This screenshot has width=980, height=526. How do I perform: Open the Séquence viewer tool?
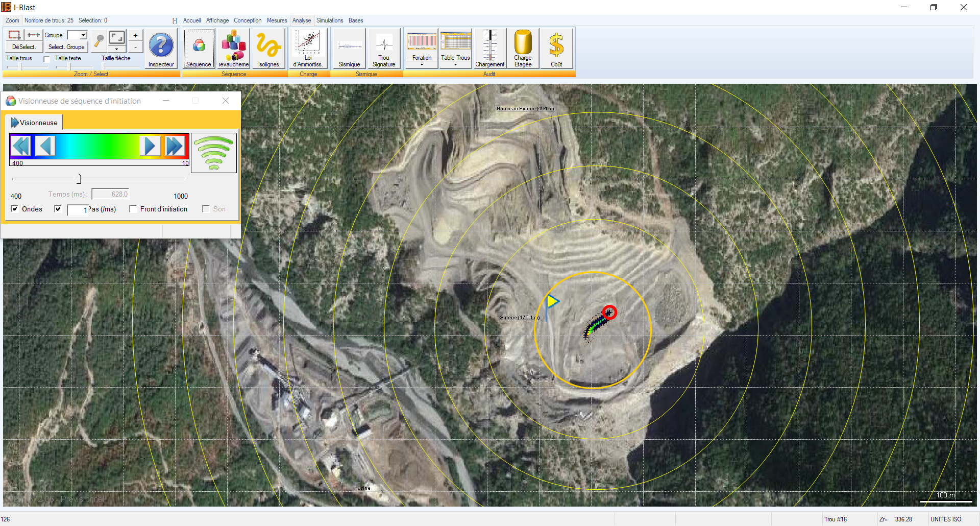pos(199,49)
